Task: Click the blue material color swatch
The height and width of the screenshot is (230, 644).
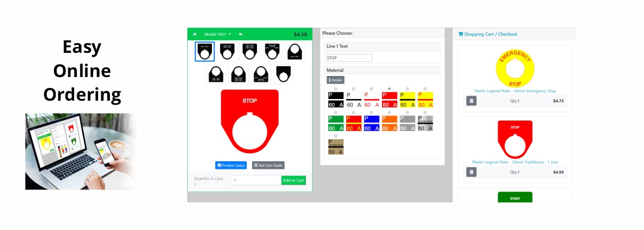Action: (372, 123)
